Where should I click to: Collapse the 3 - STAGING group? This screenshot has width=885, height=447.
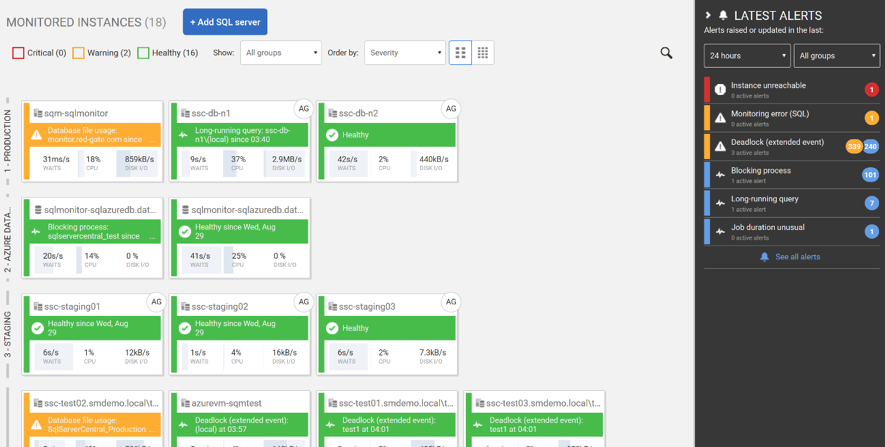coord(7,334)
